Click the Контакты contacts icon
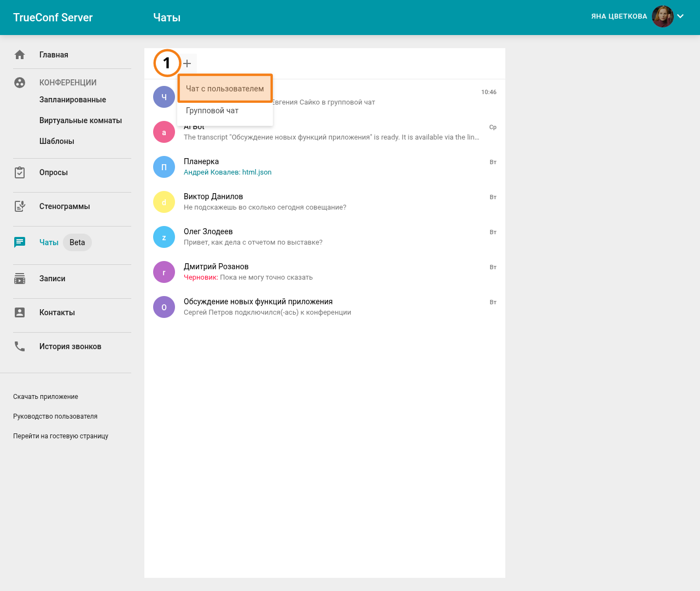Viewport: 700px width, 591px height. (x=20, y=312)
